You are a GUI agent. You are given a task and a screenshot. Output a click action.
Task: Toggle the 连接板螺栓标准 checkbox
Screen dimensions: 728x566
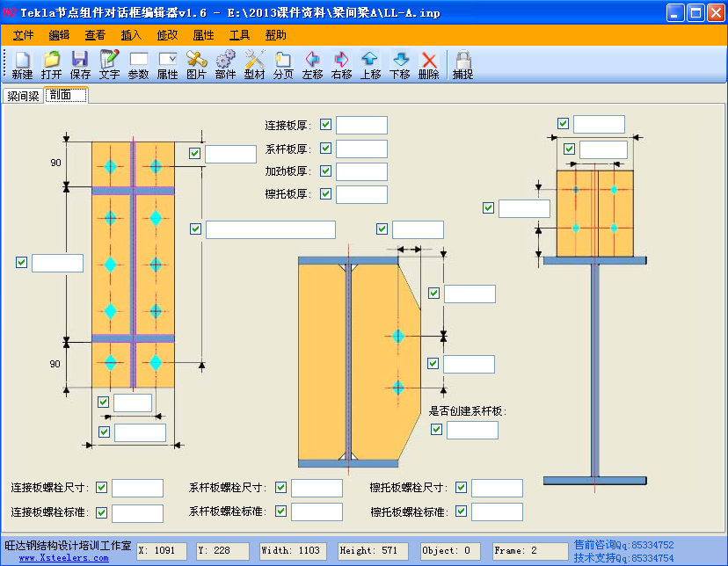click(x=102, y=512)
